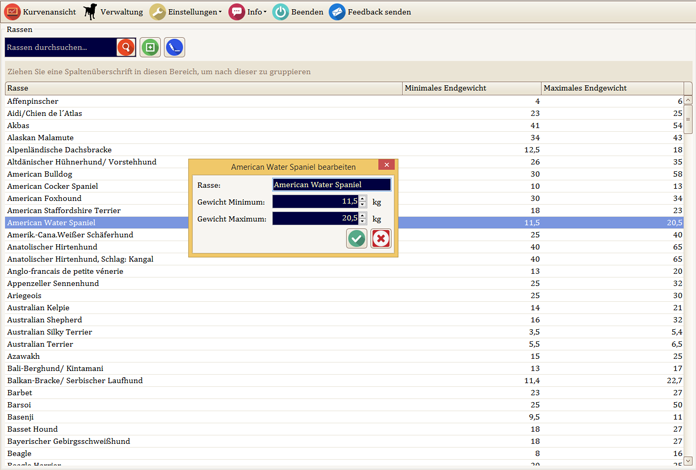Image resolution: width=696 pixels, height=470 pixels.
Task: Select the American Staffordshire Terrier row
Action: pyautogui.click(x=344, y=210)
